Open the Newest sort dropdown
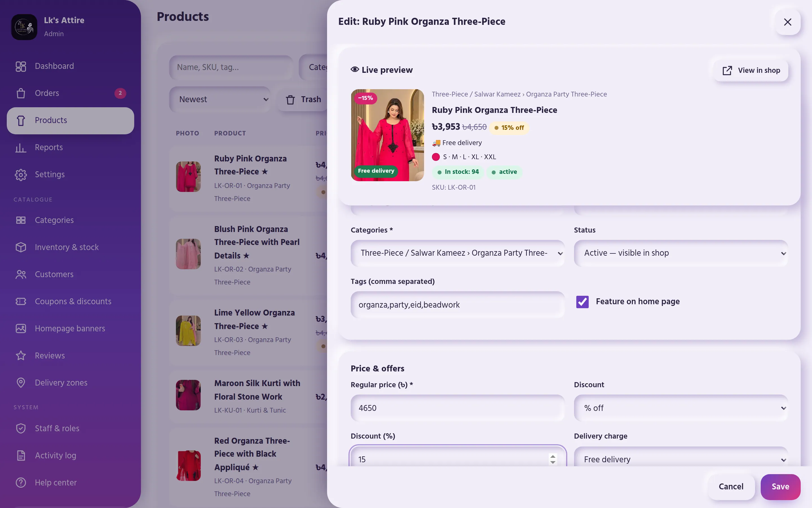Viewport: 812px width, 508px height. tap(220, 99)
